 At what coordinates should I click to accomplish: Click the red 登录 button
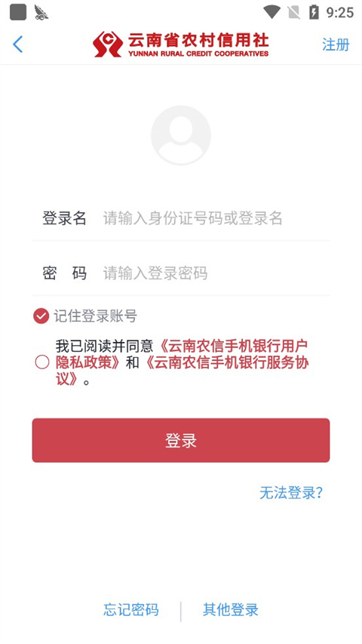[181, 440]
